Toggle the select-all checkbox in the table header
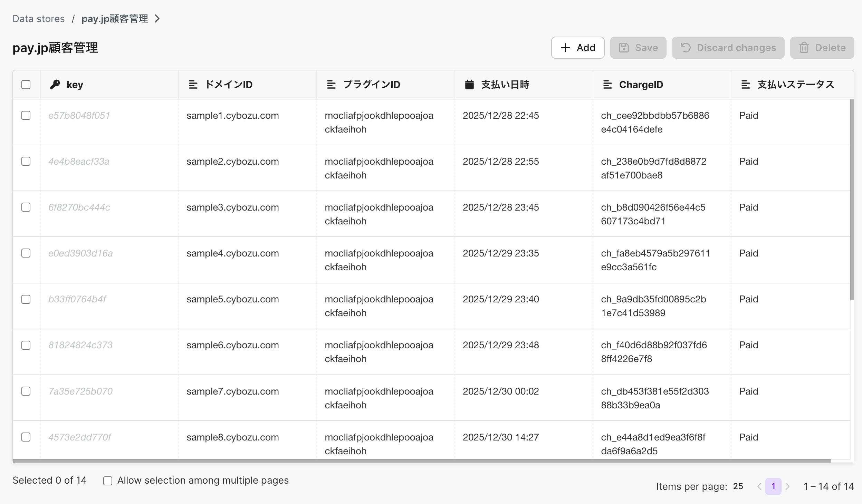This screenshot has width=862, height=504. [26, 84]
